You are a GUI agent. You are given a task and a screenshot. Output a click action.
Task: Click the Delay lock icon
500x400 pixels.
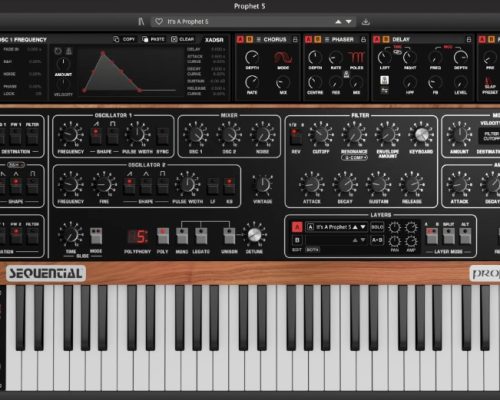pos(469,39)
